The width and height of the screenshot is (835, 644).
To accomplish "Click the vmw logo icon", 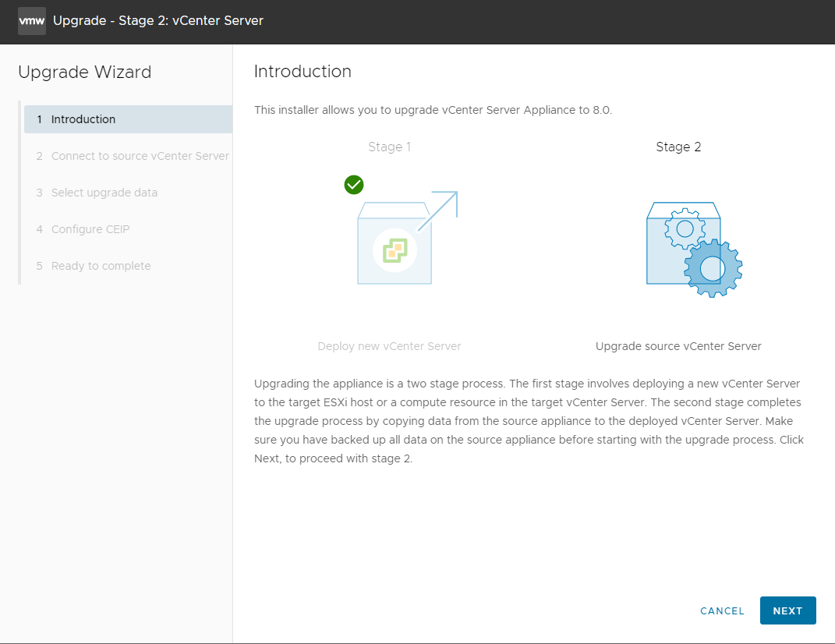I will click(32, 21).
